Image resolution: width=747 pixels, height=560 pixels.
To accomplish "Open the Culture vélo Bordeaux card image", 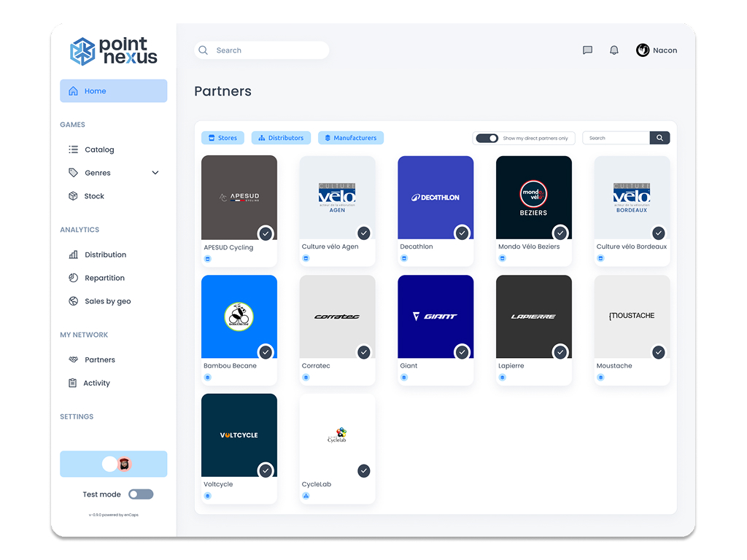I will 632,197.
